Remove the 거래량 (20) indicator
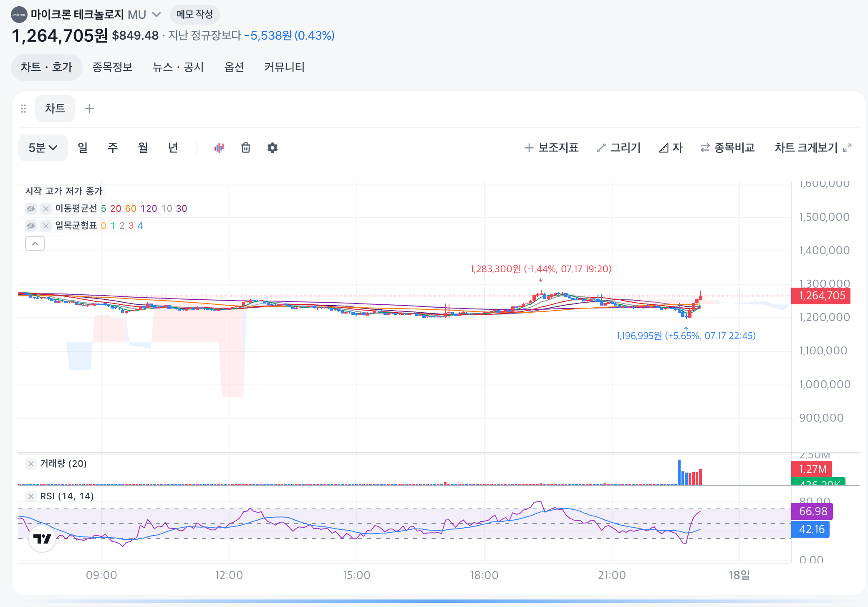Viewport: 868px width, 607px height. pyautogui.click(x=31, y=464)
